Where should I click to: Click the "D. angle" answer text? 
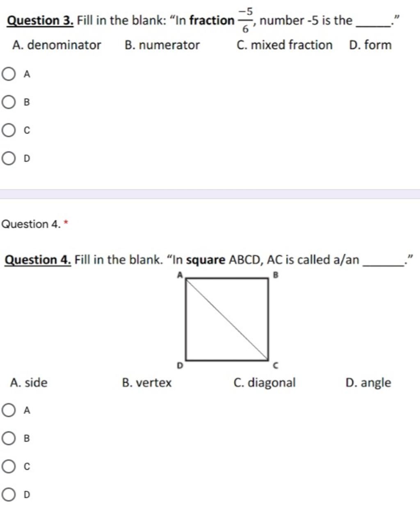[x=368, y=383]
